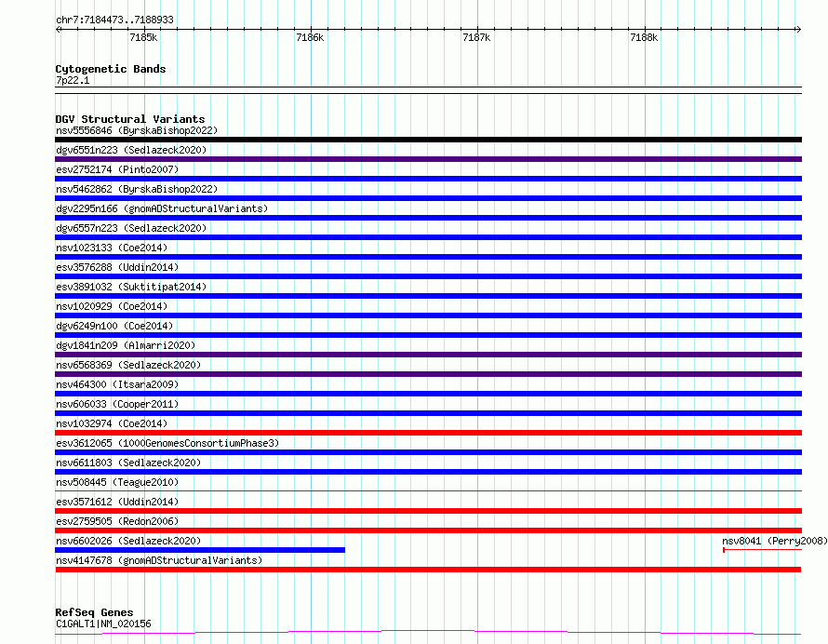Click the right scroll arrow on ruler
828x644 pixels.
pos(798,29)
